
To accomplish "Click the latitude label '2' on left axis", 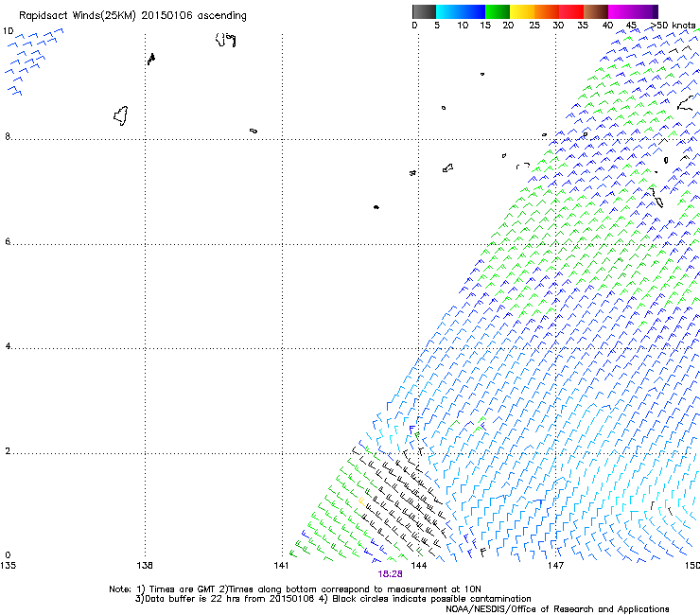I will [x=8, y=451].
